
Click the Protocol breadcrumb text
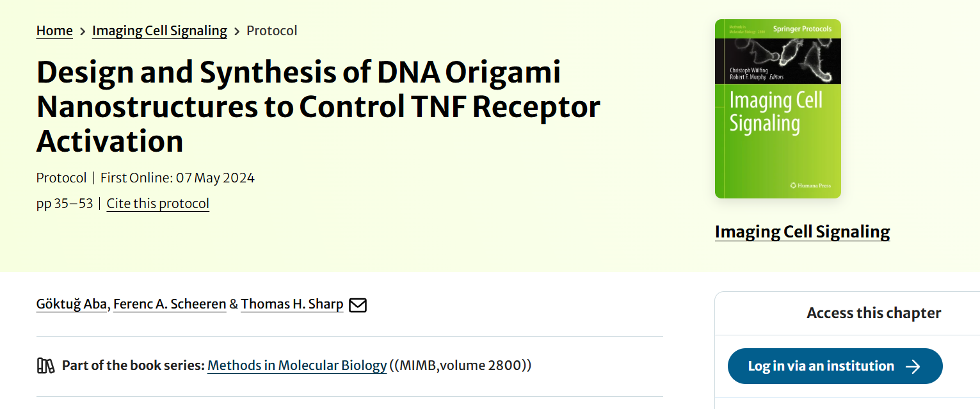[271, 31]
